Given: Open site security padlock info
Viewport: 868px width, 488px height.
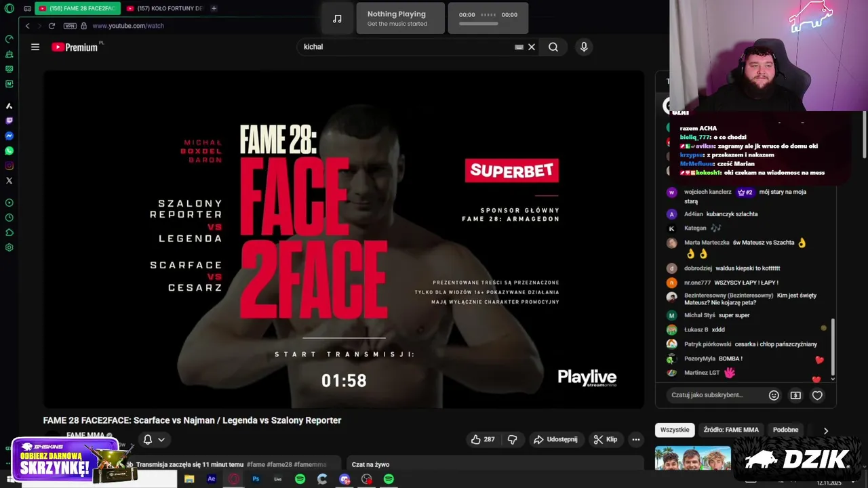Looking at the screenshot, I should tap(84, 26).
